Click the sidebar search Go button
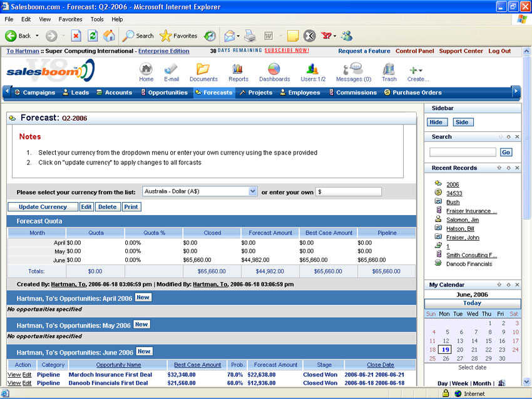532x399 pixels. 506,153
